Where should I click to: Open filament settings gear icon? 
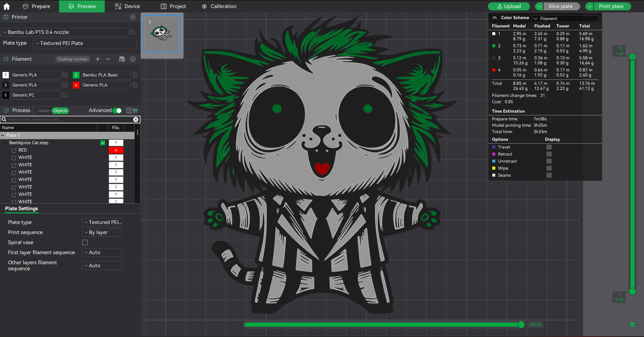(x=133, y=59)
